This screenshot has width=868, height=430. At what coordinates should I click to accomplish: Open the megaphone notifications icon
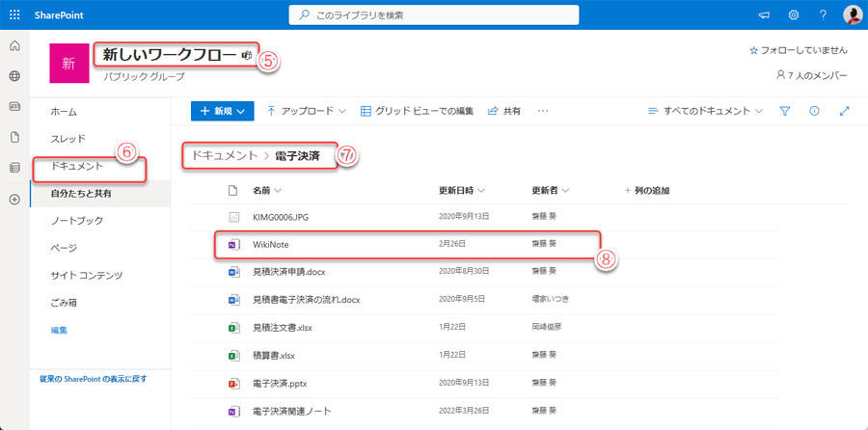tap(764, 14)
